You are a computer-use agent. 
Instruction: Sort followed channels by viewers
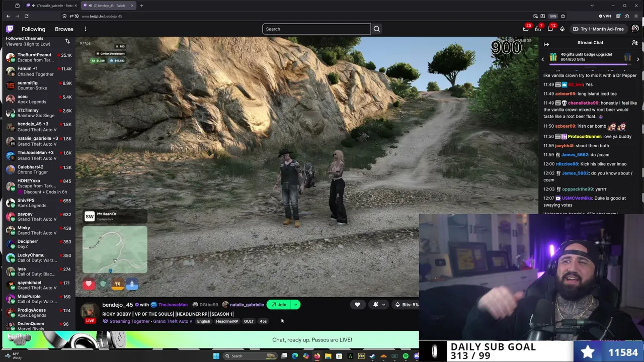coord(67,41)
